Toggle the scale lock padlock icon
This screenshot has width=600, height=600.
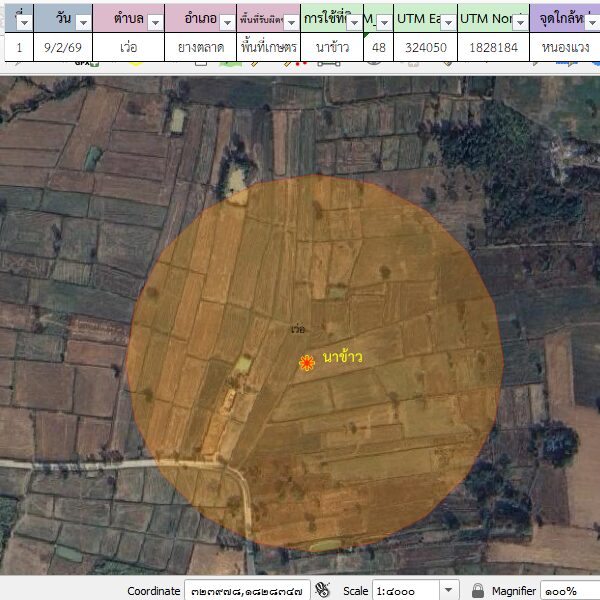[478, 590]
